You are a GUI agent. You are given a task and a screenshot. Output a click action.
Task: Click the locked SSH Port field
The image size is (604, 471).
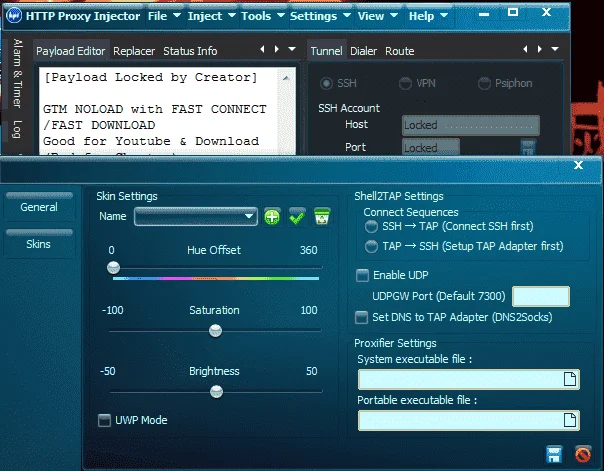pos(431,148)
